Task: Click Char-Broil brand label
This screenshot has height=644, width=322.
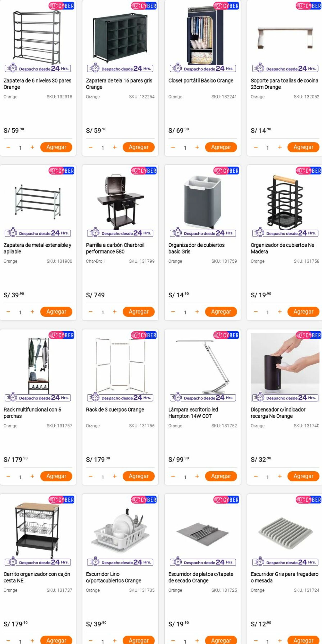Action: [x=95, y=261]
